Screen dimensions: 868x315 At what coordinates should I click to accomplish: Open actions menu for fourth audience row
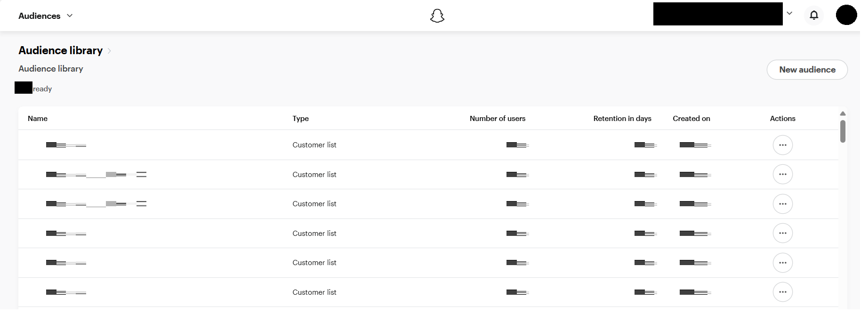pyautogui.click(x=782, y=233)
